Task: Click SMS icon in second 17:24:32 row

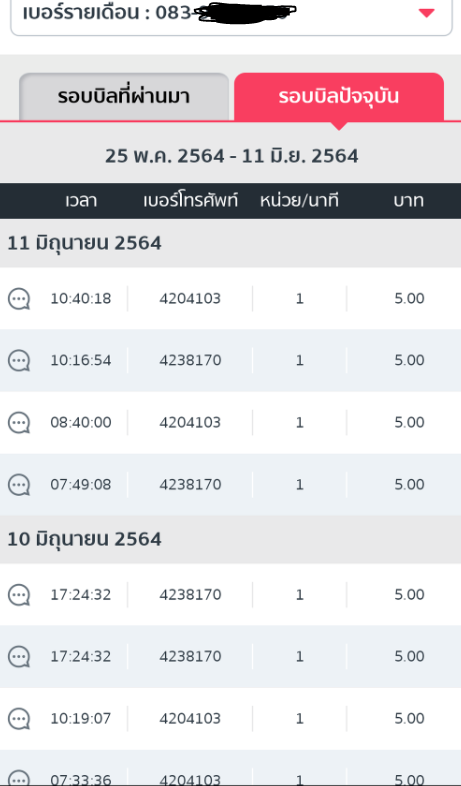Action: click(19, 657)
